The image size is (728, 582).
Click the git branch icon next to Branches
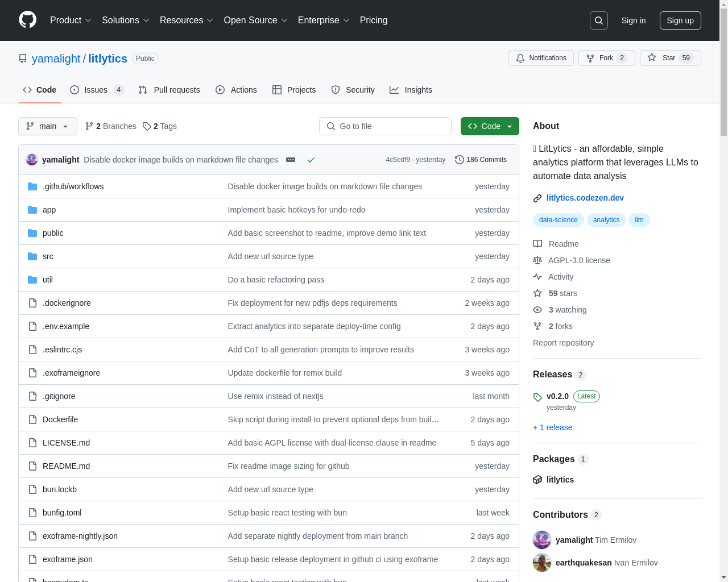[x=89, y=126]
